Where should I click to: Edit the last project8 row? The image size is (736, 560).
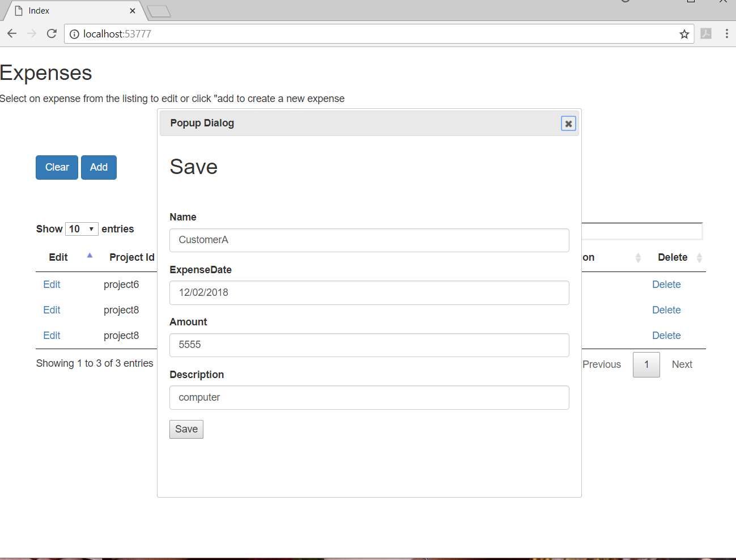(52, 336)
